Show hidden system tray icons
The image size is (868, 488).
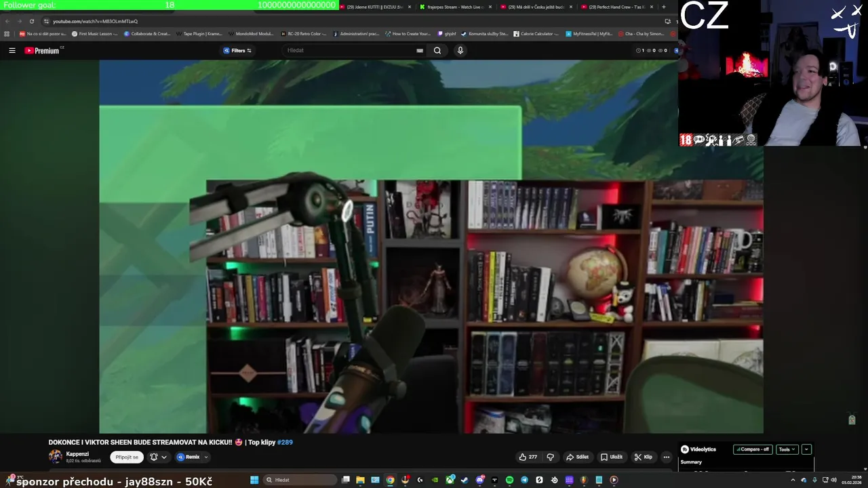[793, 480]
